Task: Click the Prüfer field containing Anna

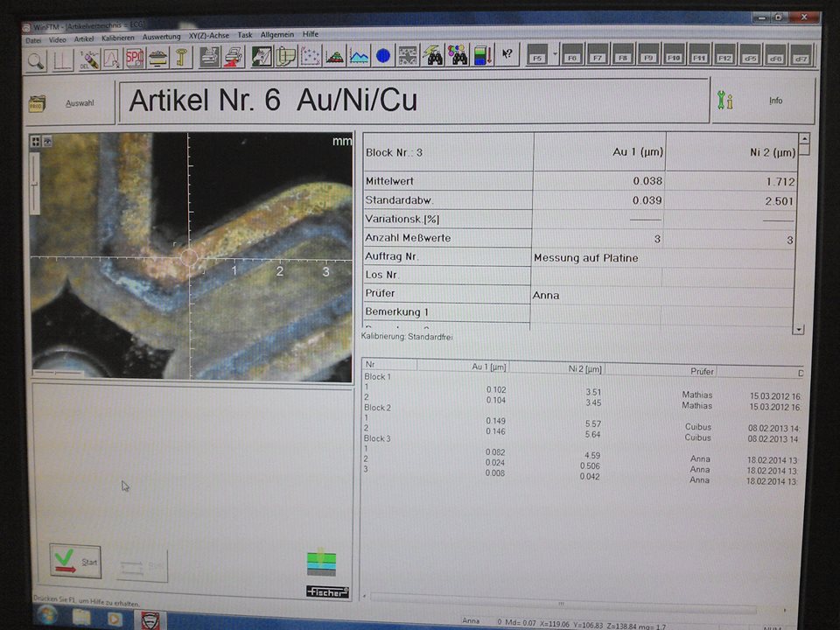Action: [x=663, y=295]
